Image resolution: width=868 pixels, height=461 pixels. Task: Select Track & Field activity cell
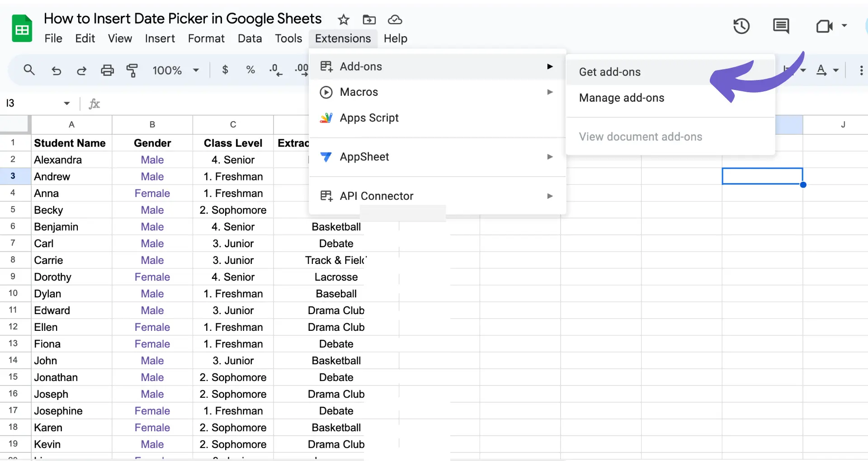tap(336, 260)
